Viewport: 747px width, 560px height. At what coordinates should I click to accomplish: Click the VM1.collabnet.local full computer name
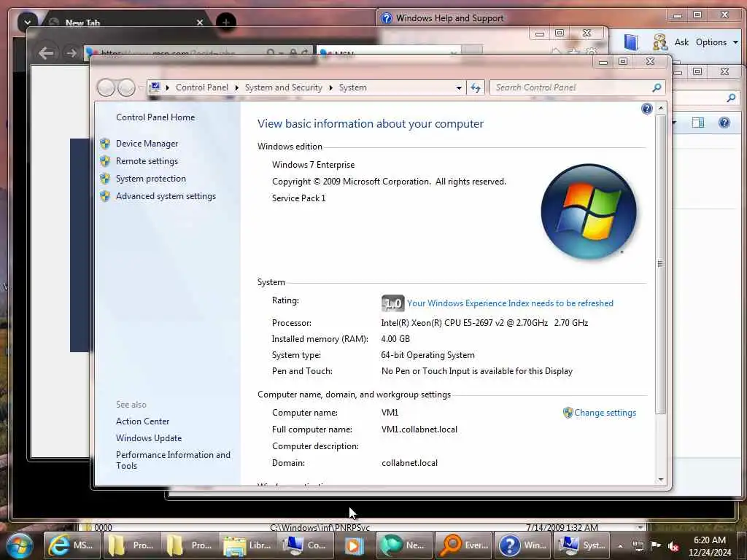point(419,429)
